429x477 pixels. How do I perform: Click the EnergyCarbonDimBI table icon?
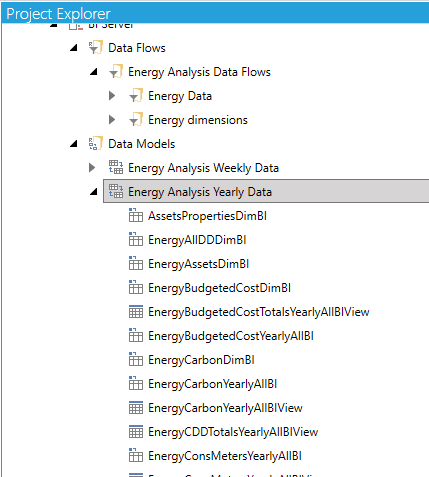(x=136, y=359)
